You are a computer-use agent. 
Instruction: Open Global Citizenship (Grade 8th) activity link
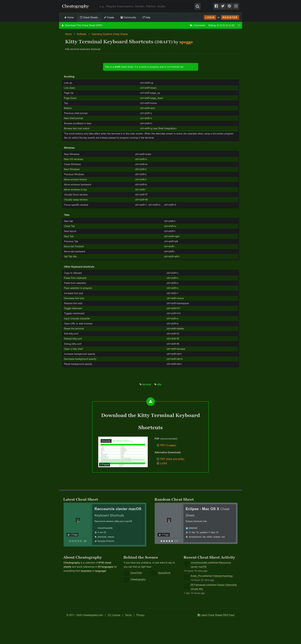click(x=214, y=587)
